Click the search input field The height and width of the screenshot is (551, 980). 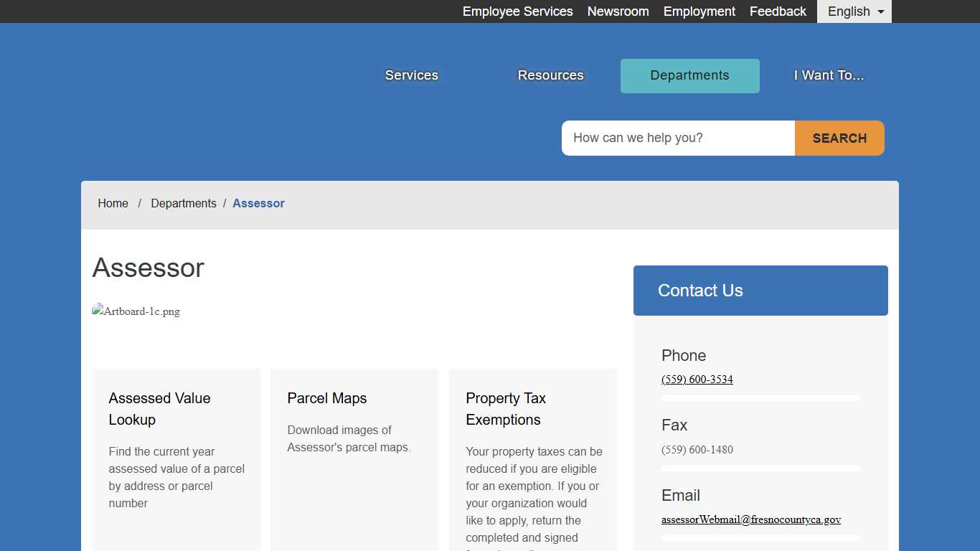[x=678, y=138]
